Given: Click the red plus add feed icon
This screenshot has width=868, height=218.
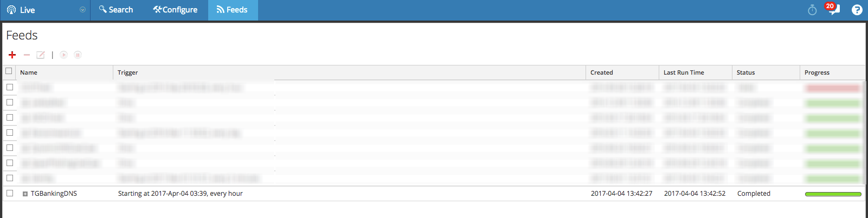Looking at the screenshot, I should coord(12,55).
